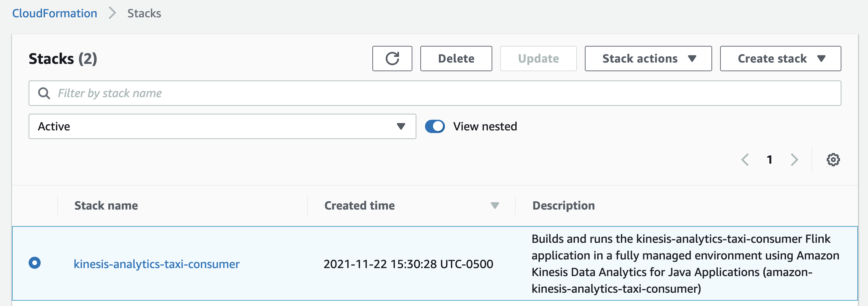Click the Stacks breadcrumb

(x=144, y=13)
